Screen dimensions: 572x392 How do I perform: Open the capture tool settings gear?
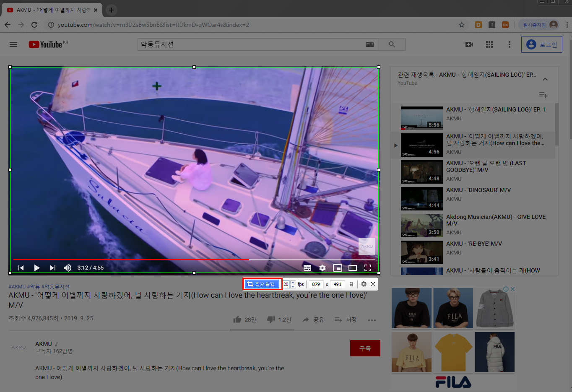coord(364,284)
